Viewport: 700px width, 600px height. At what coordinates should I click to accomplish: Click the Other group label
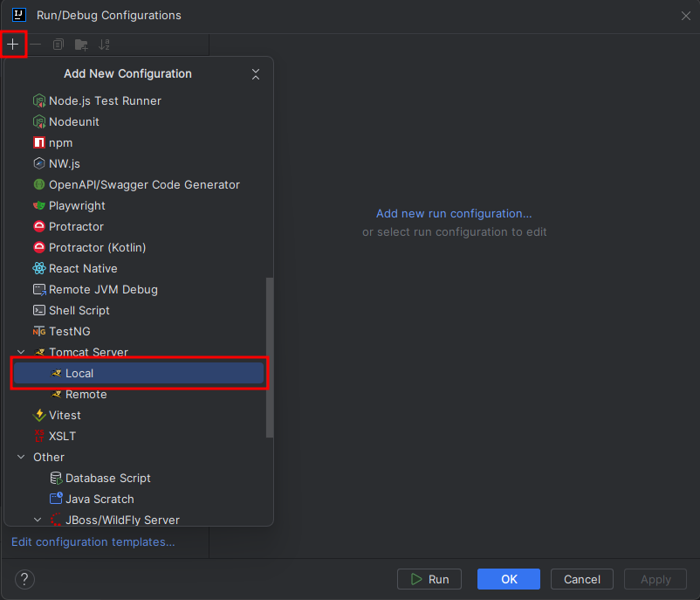(x=49, y=458)
